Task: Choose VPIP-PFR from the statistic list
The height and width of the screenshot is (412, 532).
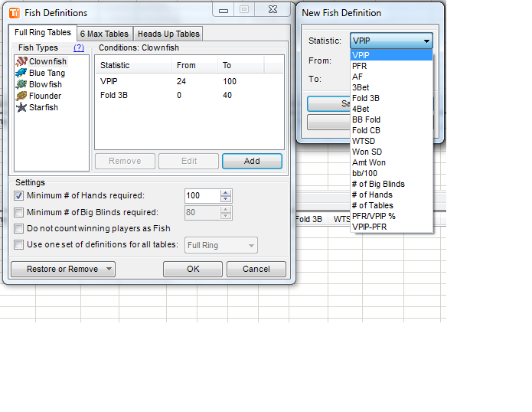Action: 391,227
